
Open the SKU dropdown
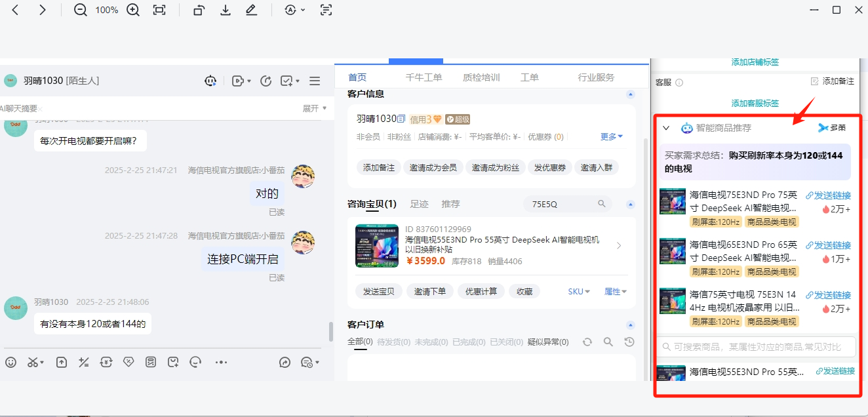point(579,292)
